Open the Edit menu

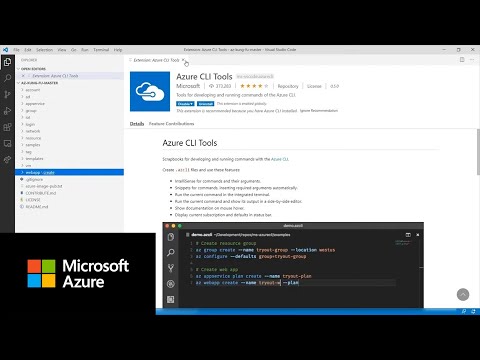(28, 50)
